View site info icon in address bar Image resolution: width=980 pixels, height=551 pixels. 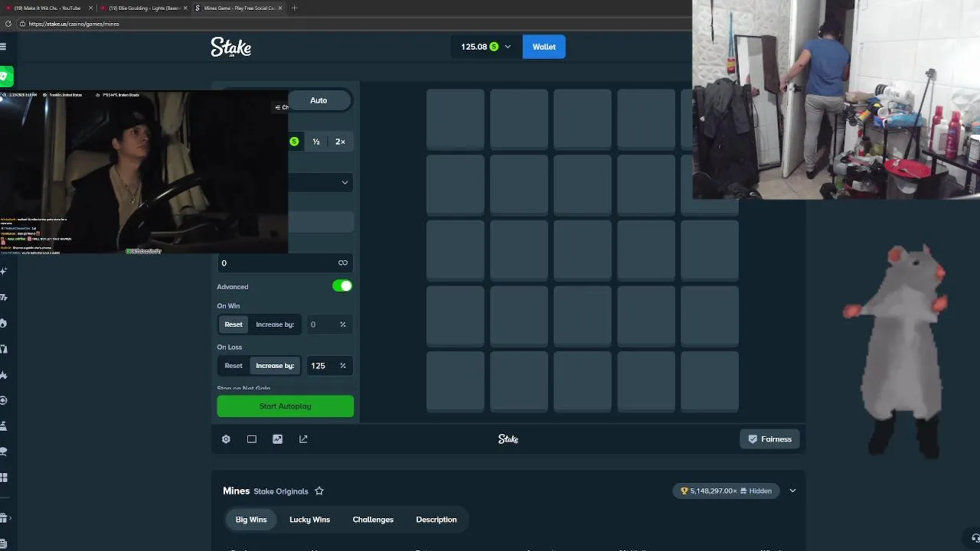(x=23, y=24)
